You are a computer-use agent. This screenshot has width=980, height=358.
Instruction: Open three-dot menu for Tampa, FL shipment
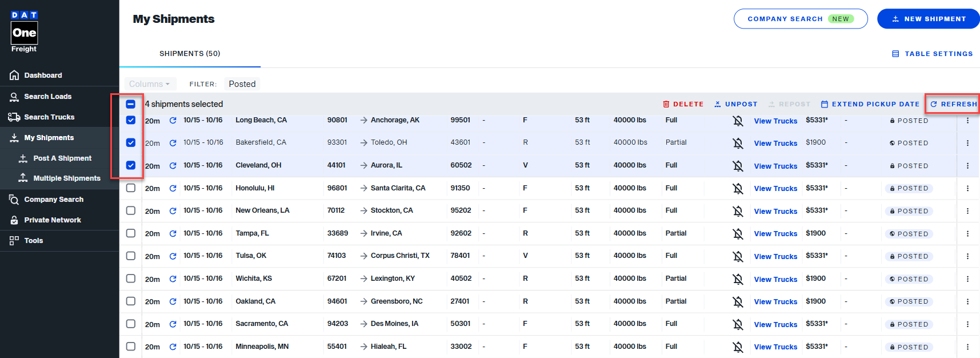[967, 233]
